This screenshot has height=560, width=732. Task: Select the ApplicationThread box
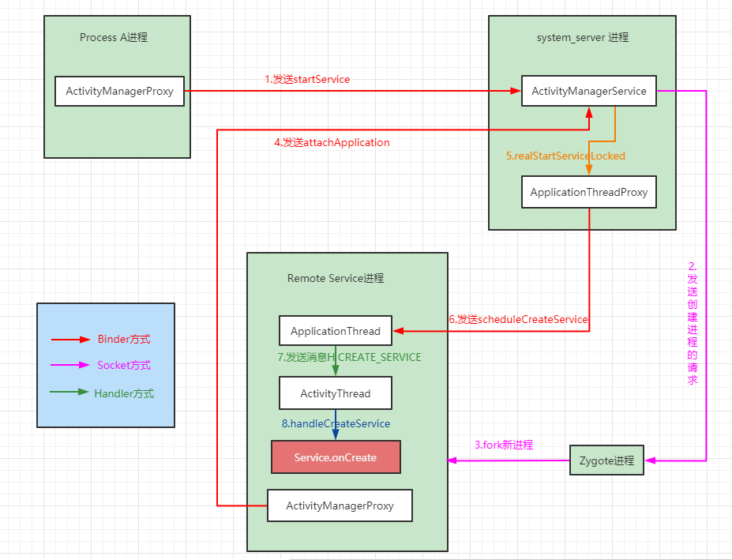pos(335,331)
